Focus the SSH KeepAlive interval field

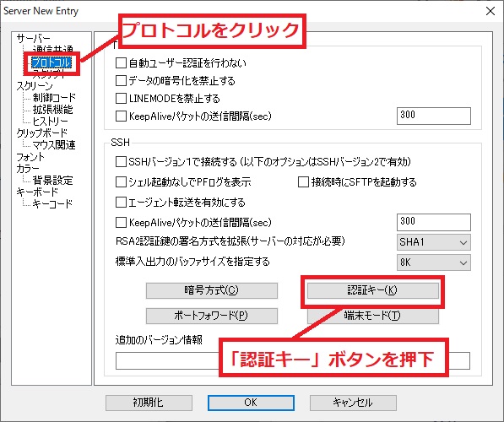[x=434, y=222]
